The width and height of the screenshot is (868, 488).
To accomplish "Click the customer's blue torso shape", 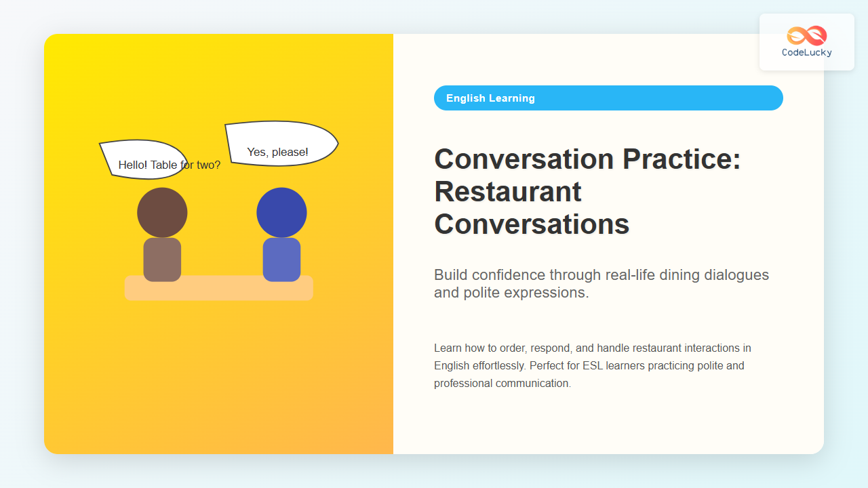I will tap(281, 260).
